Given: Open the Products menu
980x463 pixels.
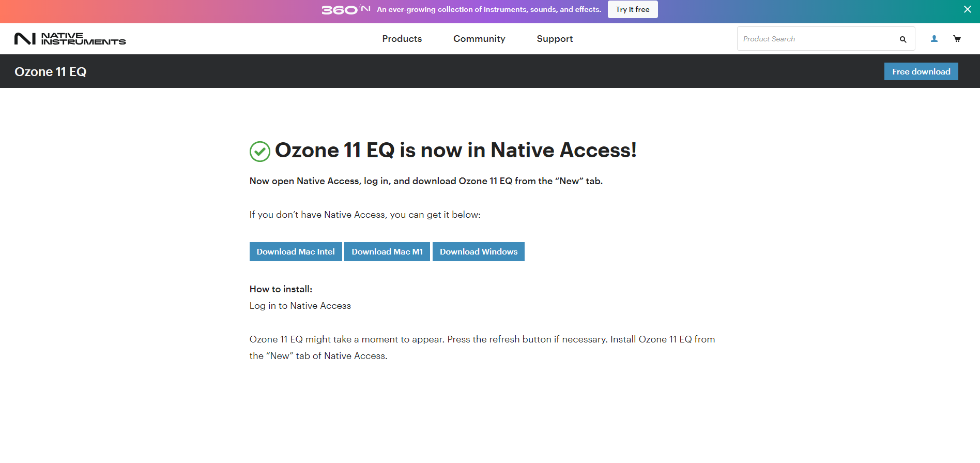Looking at the screenshot, I should click(402, 39).
